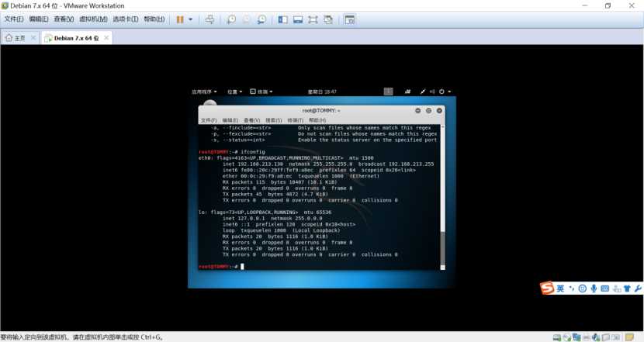Expand the guest 位置 places menu
Image resolution: width=644 pixels, height=342 pixels.
(235, 92)
